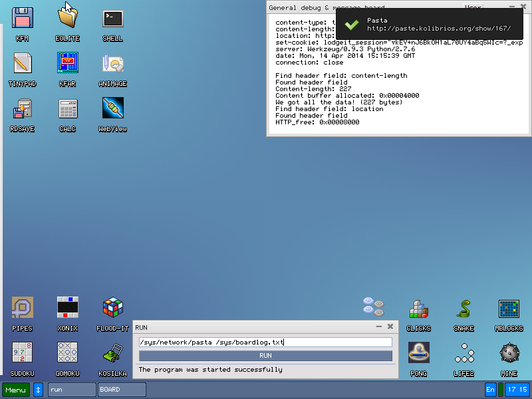The width and height of the screenshot is (532, 399).
Task: Launch the SNAKE game icon
Action: point(464,308)
